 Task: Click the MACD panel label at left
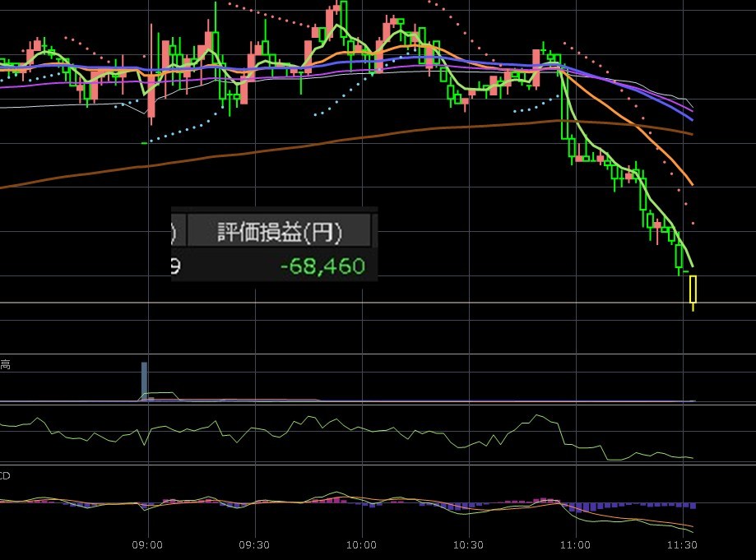pyautogui.click(x=5, y=475)
